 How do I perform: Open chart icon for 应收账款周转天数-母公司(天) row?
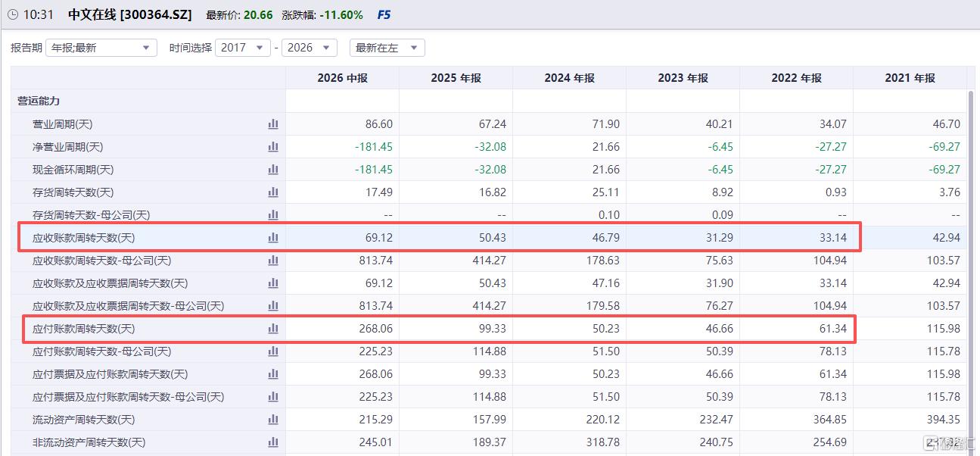(273, 261)
